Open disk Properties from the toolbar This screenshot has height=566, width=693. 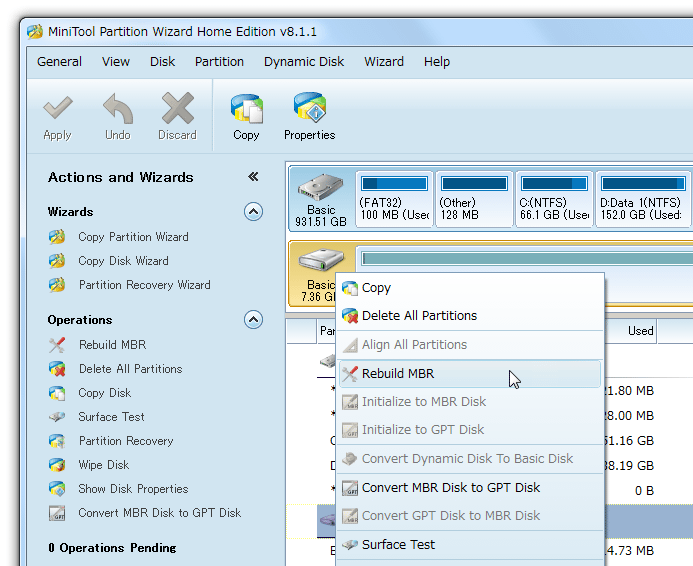pos(309,108)
